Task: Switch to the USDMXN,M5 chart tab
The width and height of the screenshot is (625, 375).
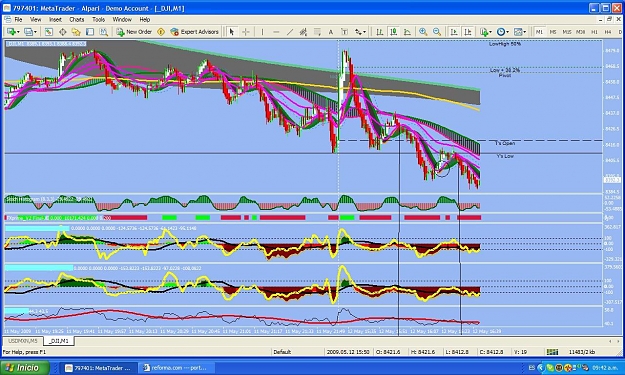Action: click(23, 341)
